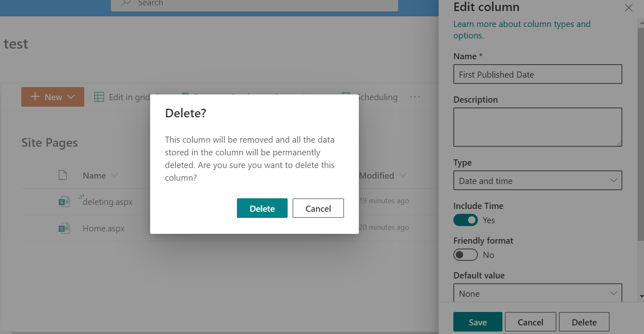Open the Type dropdown showing Date and time

click(538, 180)
